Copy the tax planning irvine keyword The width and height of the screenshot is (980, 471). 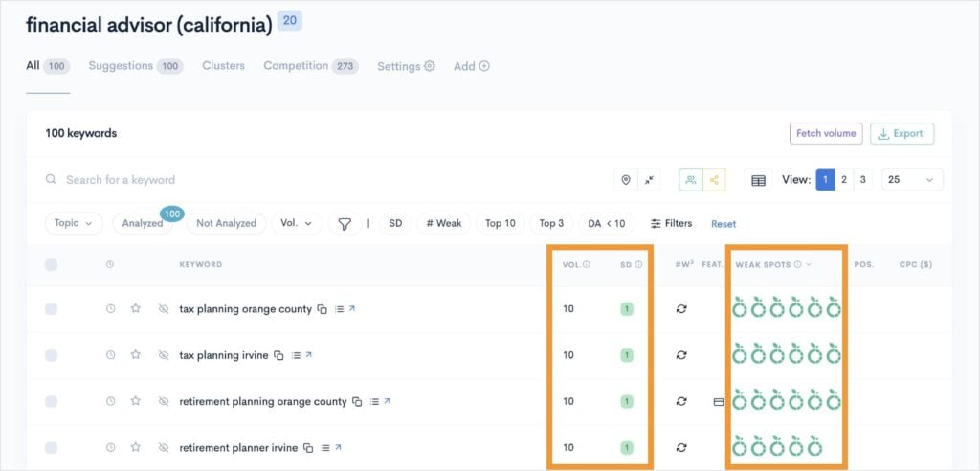pos(278,355)
